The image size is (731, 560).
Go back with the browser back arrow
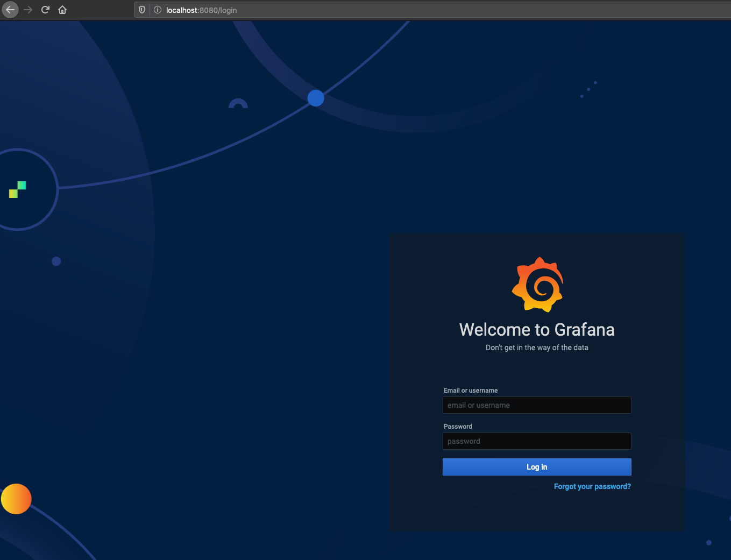pos(10,10)
